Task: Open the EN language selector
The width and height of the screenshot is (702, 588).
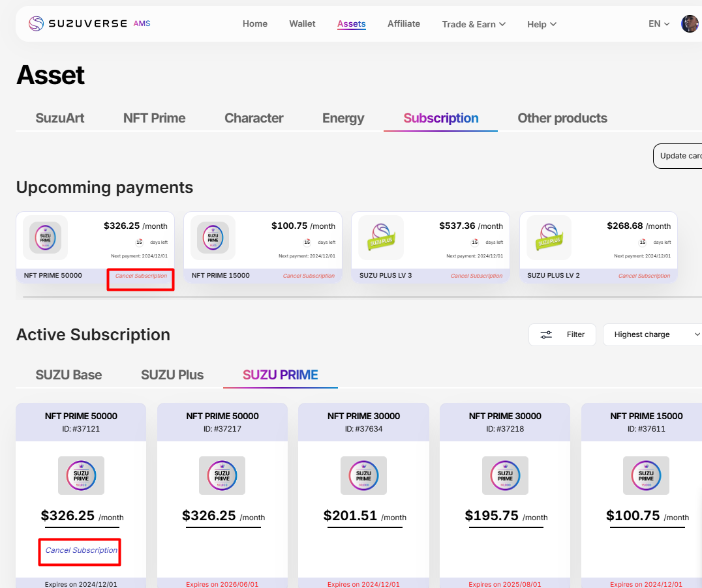Action: [659, 24]
